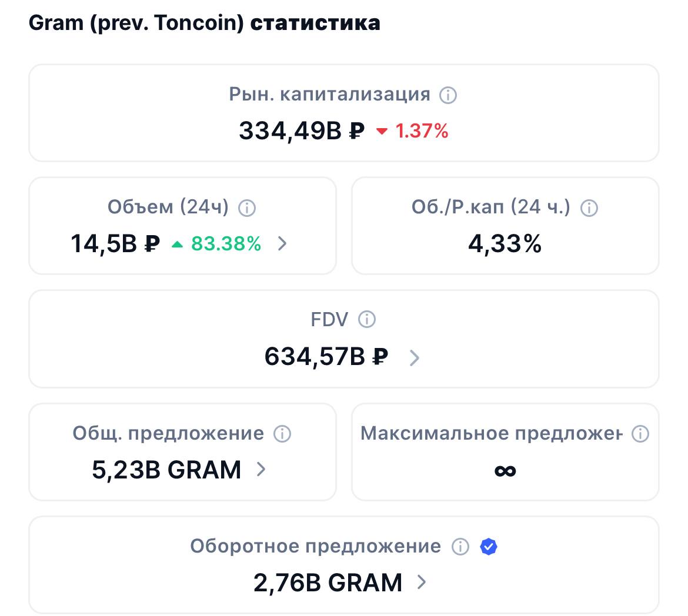Screen dimensions: 688x616
Task: Click the 1.37% red change indicator
Action: tap(412, 130)
